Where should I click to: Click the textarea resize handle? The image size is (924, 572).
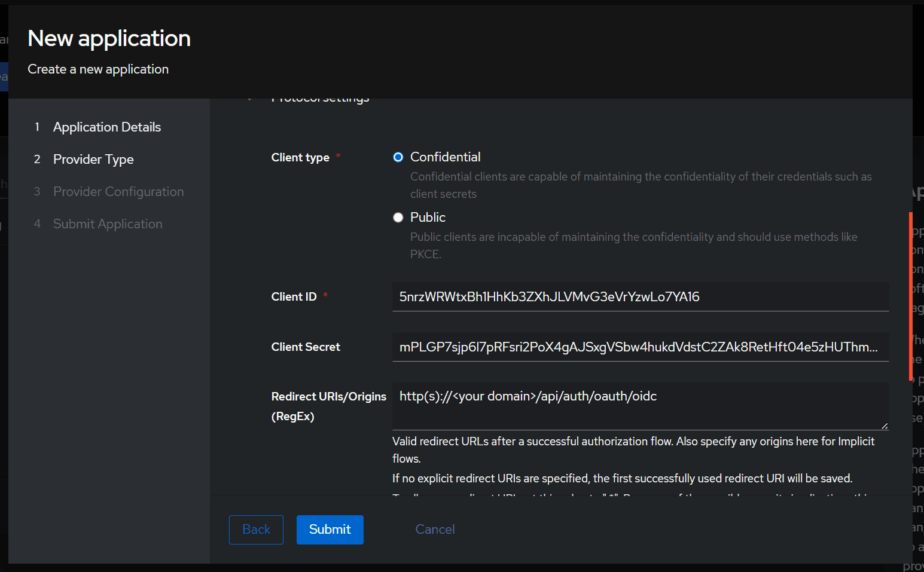(885, 426)
